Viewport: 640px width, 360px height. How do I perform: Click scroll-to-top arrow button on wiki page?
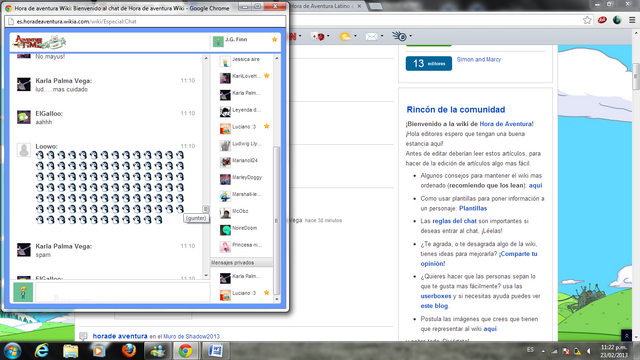pyautogui.click(x=627, y=336)
